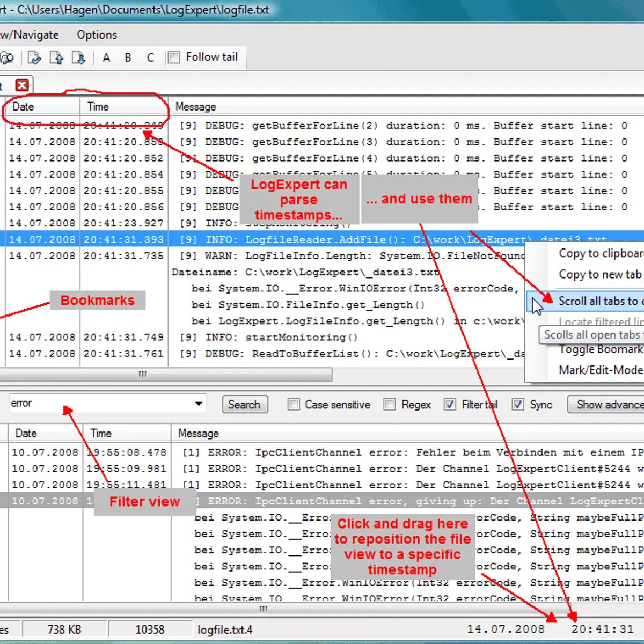
Task: Jump to next bookmark icon
Action: tap(78, 57)
